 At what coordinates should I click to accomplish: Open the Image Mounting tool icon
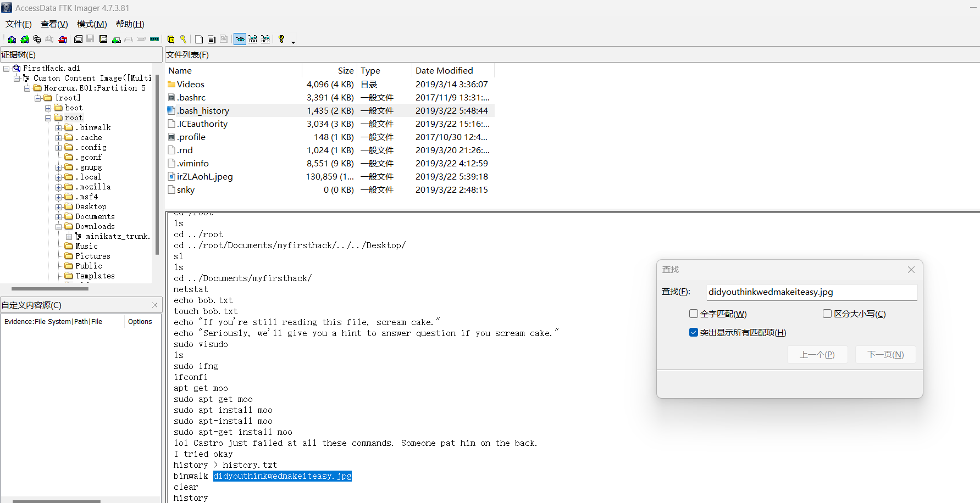(37, 39)
